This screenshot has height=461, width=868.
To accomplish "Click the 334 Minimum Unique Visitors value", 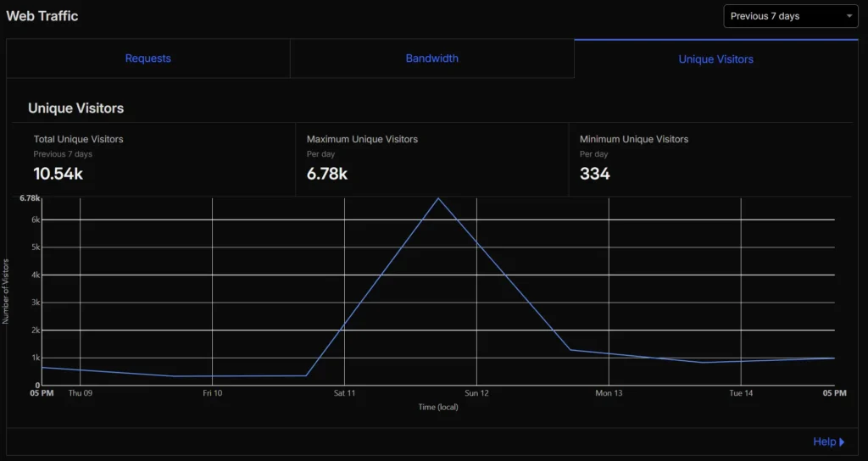I will tap(594, 174).
